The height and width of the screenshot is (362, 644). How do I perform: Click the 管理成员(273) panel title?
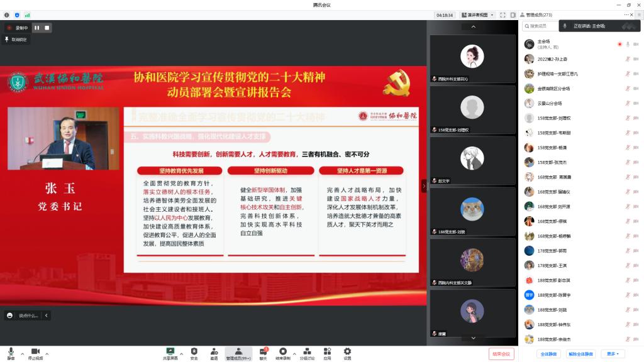coord(539,15)
